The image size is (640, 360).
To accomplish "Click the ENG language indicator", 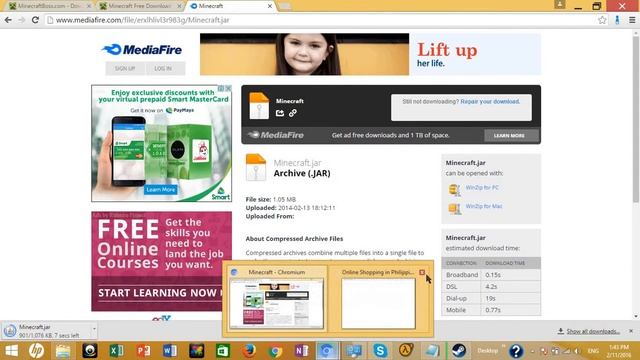I will tap(593, 351).
